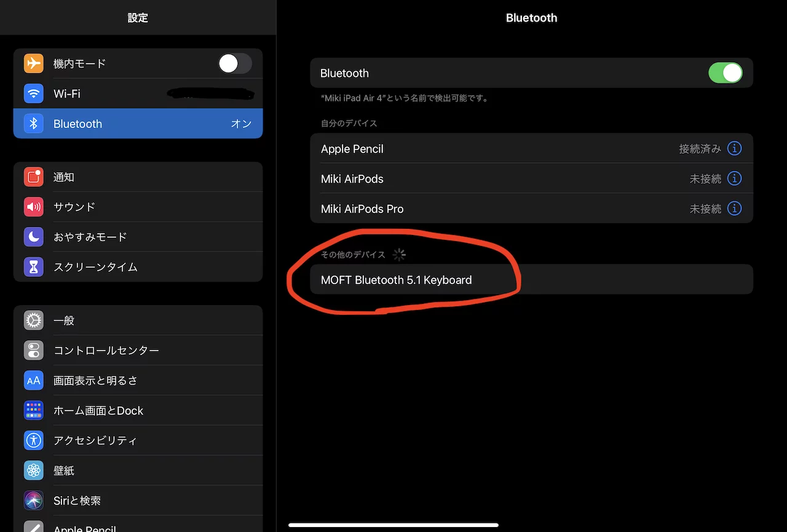The height and width of the screenshot is (532, 787).
Task: Tap the red 通知 notifications icon
Action: 34,177
